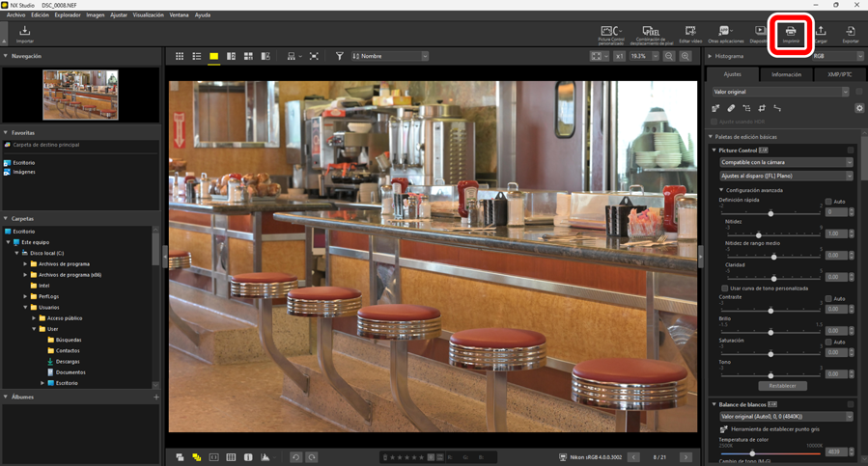The image size is (868, 466).
Task: Enable Auto checkbox for Definición rápida
Action: 828,202
